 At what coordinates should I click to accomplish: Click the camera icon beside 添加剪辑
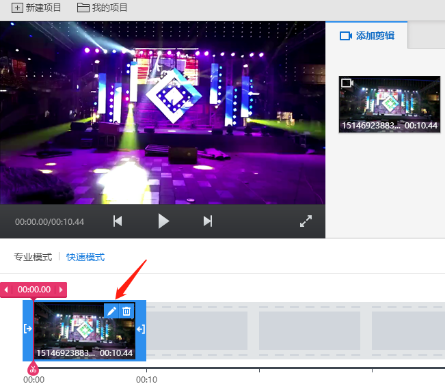(x=346, y=36)
